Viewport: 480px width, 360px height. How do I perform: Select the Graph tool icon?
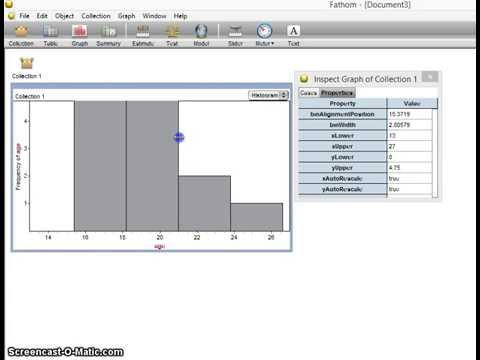click(x=79, y=32)
